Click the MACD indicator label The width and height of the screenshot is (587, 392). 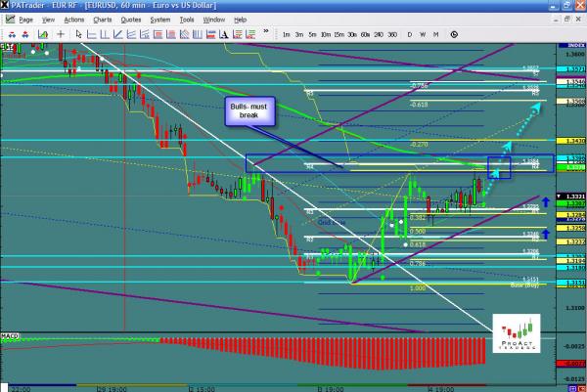pyautogui.click(x=10, y=336)
